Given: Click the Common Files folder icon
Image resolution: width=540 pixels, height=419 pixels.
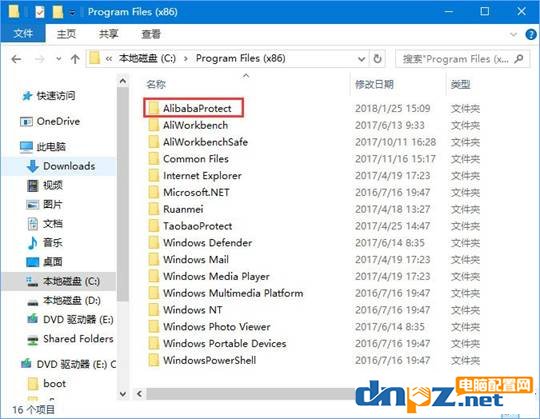Looking at the screenshot, I should pyautogui.click(x=153, y=159).
